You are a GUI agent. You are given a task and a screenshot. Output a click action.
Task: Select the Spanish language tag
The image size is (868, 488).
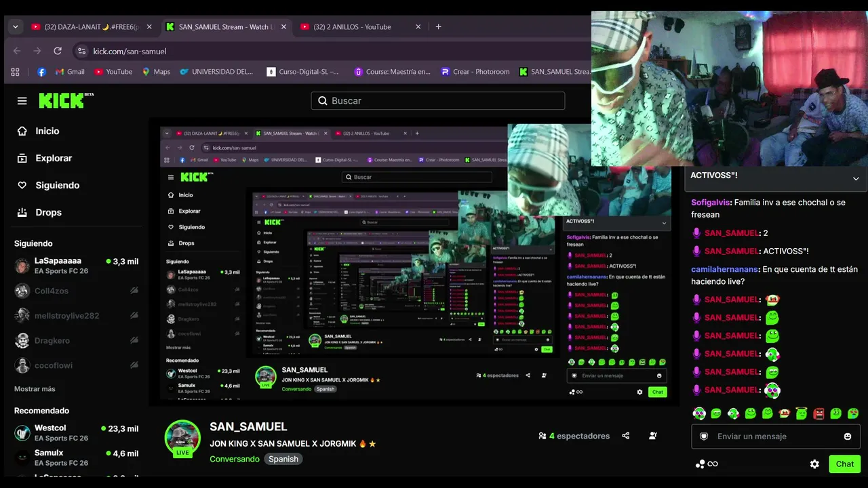point(283,459)
